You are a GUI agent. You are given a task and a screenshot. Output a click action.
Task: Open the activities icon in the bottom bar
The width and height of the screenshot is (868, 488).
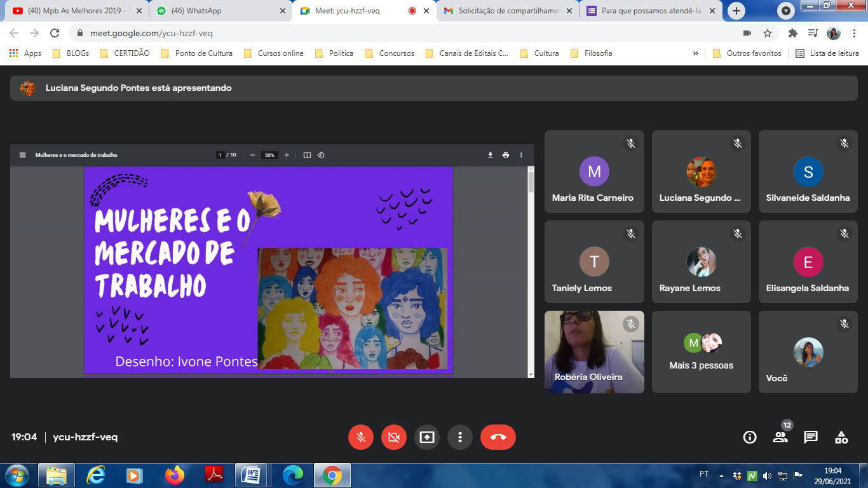click(841, 437)
